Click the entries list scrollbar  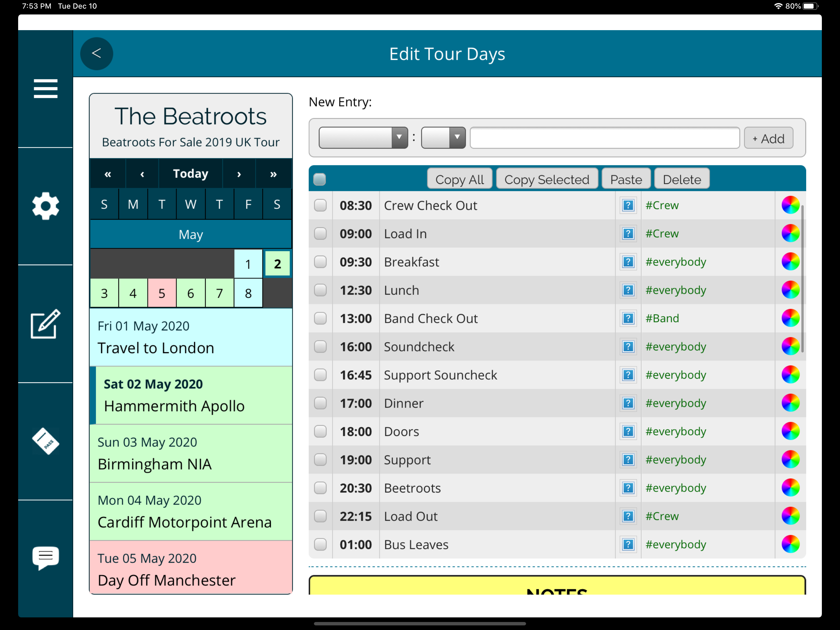802,278
